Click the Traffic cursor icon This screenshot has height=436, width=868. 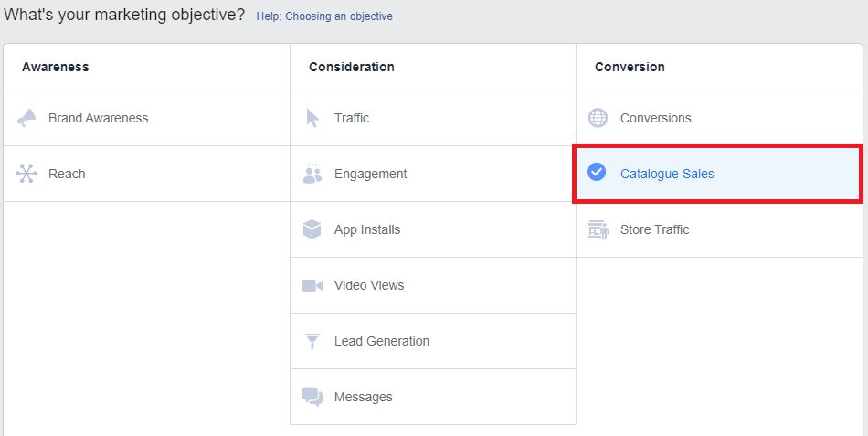tap(312, 118)
